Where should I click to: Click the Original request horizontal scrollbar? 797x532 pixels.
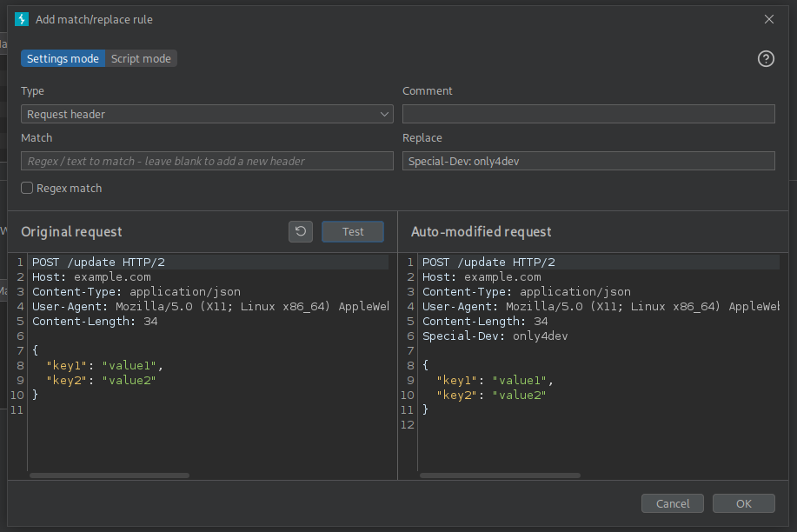pos(110,475)
